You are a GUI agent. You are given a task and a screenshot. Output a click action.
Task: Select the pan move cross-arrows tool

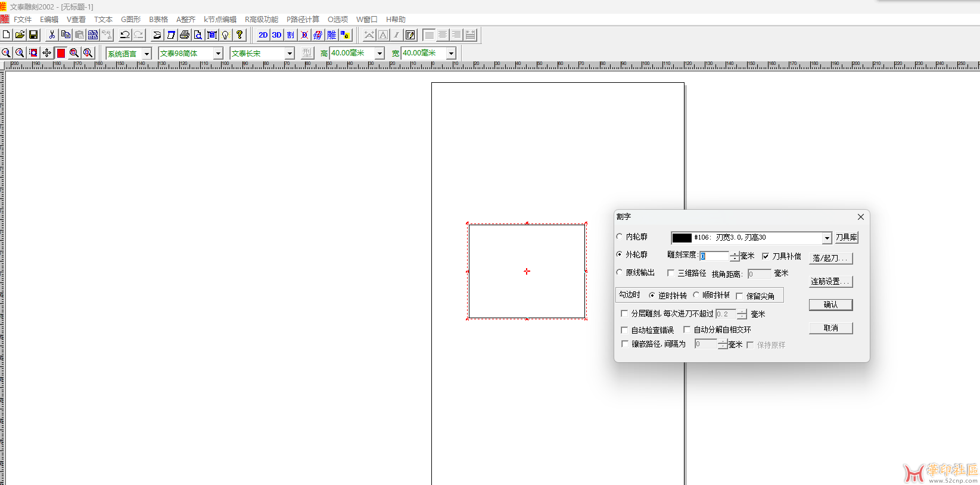[47, 53]
